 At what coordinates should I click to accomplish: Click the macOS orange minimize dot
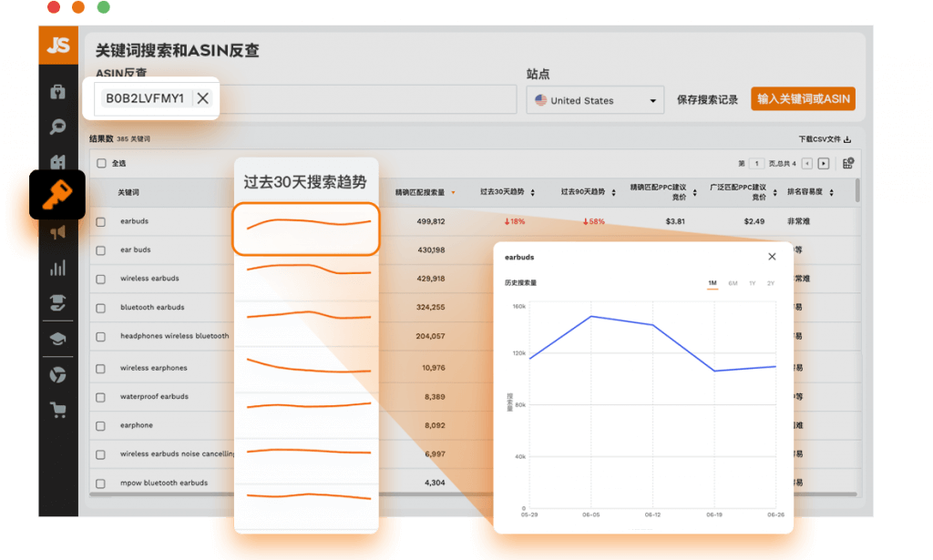point(78,7)
